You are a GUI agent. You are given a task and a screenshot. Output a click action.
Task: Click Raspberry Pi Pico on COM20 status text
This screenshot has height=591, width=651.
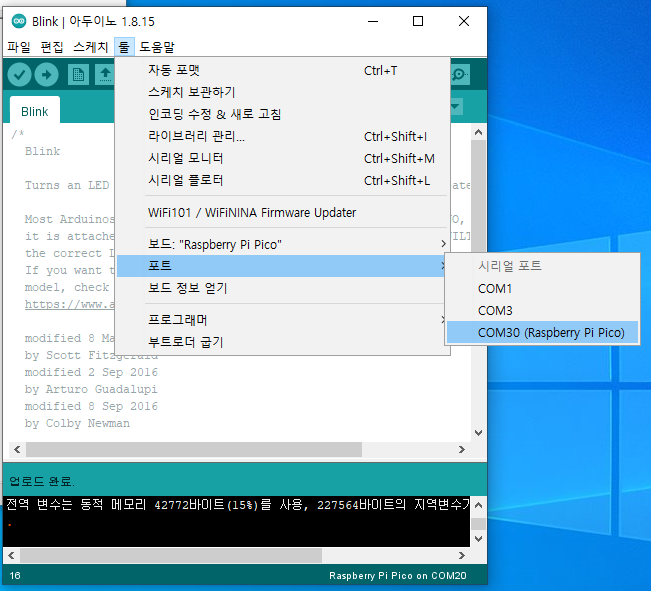click(x=398, y=576)
